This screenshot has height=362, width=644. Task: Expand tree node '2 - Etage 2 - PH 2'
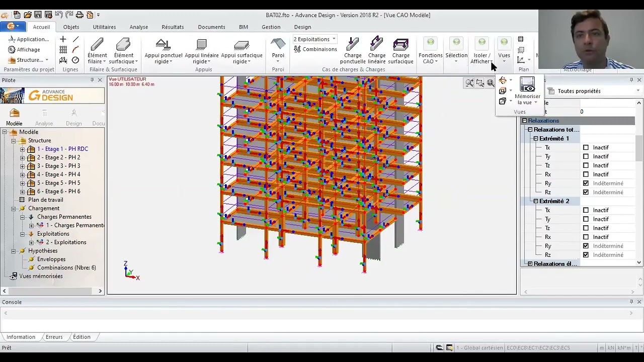coord(22,158)
